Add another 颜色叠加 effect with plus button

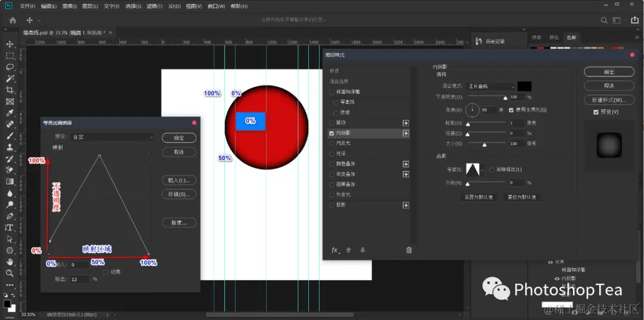(406, 164)
